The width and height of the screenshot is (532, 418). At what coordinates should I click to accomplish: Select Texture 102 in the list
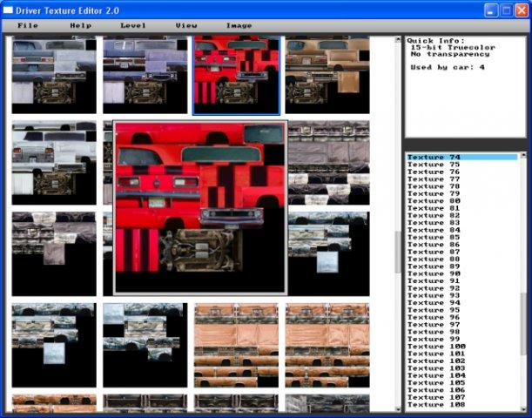pyautogui.click(x=462, y=361)
